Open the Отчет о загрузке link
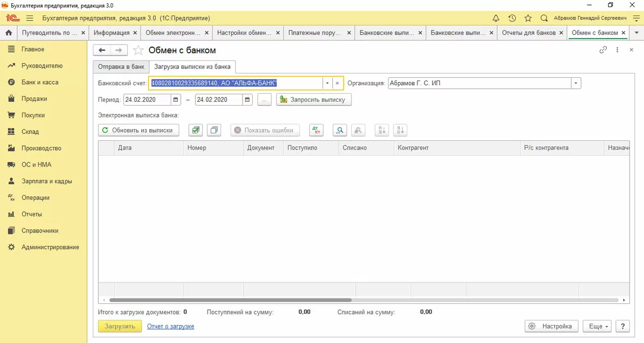The height and width of the screenshot is (343, 644). [x=171, y=326]
